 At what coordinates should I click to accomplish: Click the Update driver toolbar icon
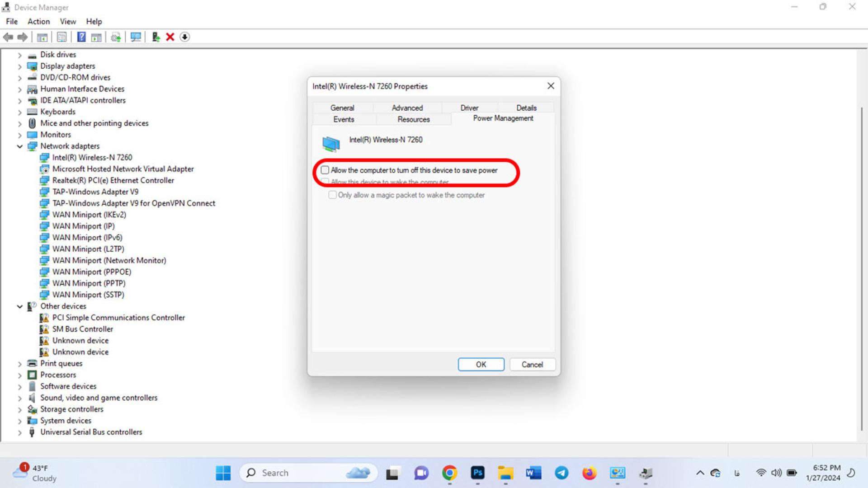156,37
